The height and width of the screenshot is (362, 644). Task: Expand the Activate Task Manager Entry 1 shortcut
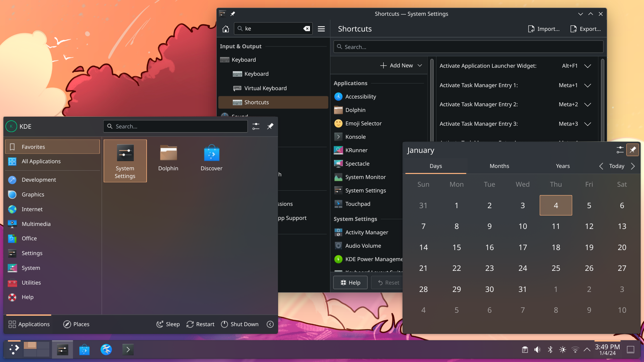[x=587, y=85]
